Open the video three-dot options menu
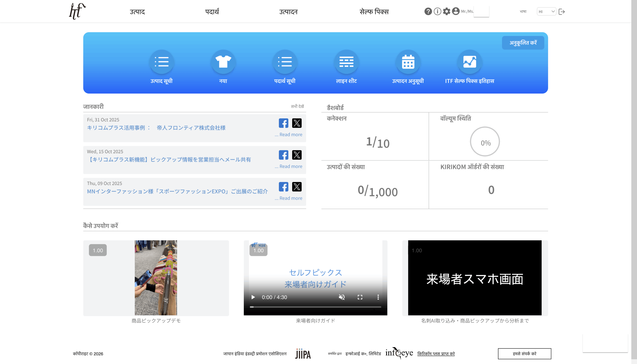This screenshot has width=637, height=364. (x=378, y=297)
